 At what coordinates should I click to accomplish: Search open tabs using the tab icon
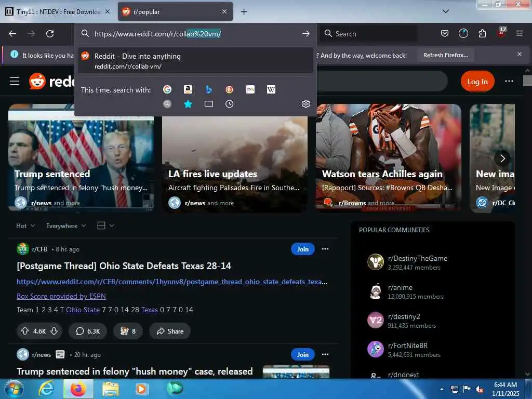(x=209, y=104)
